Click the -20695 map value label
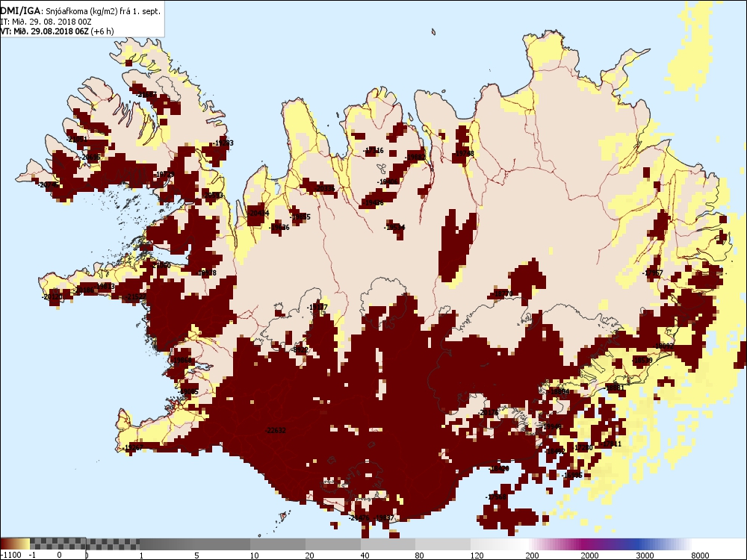The image size is (747, 560). click(x=90, y=158)
